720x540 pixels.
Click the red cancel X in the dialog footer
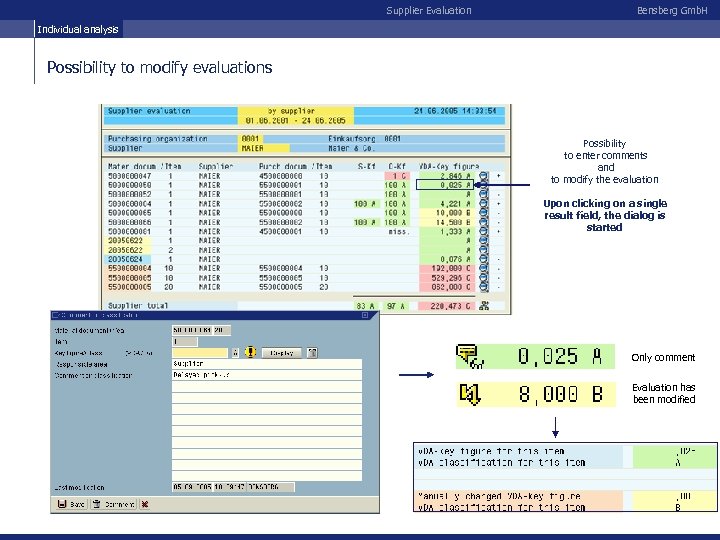pos(145,504)
